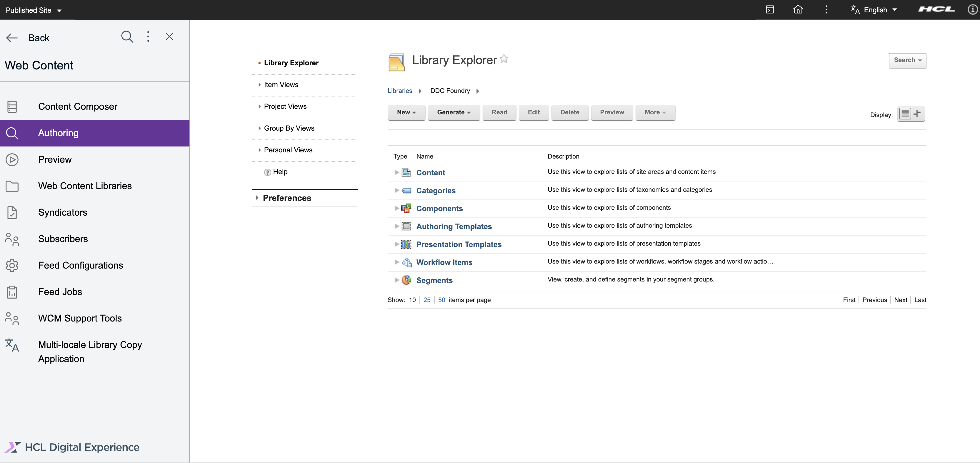Switch Display to the tree view mode
Viewport: 980px width, 463px height.
[918, 114]
